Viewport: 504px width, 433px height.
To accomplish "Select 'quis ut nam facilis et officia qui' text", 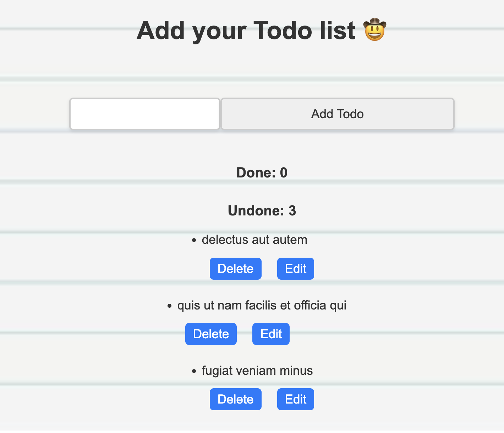I will 262,305.
